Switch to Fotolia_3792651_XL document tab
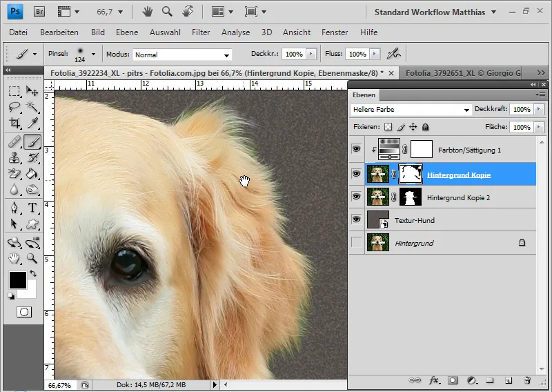The image size is (552, 392). [462, 73]
